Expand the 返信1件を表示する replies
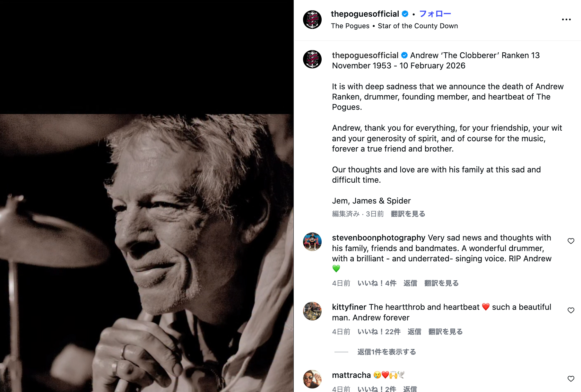The image size is (581, 392). coord(386,352)
